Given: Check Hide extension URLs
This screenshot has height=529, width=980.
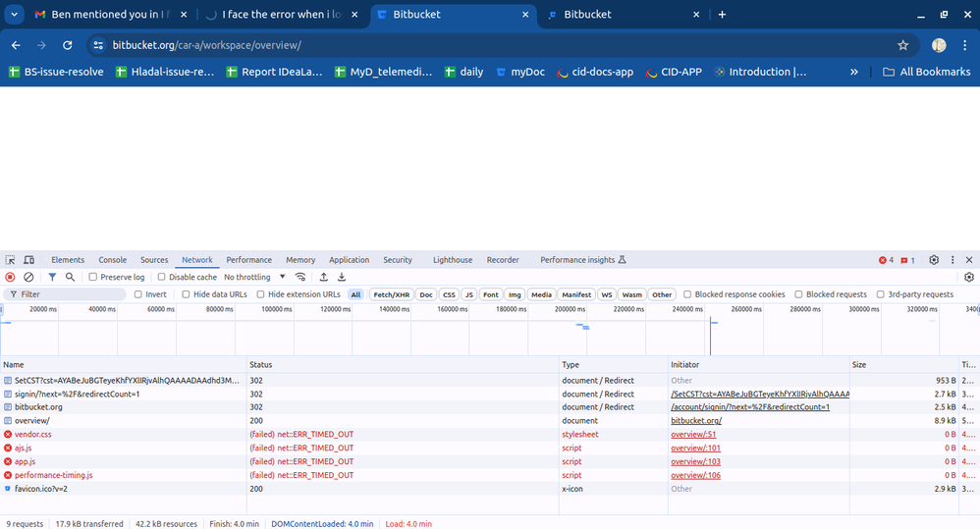Looking at the screenshot, I should (x=260, y=294).
